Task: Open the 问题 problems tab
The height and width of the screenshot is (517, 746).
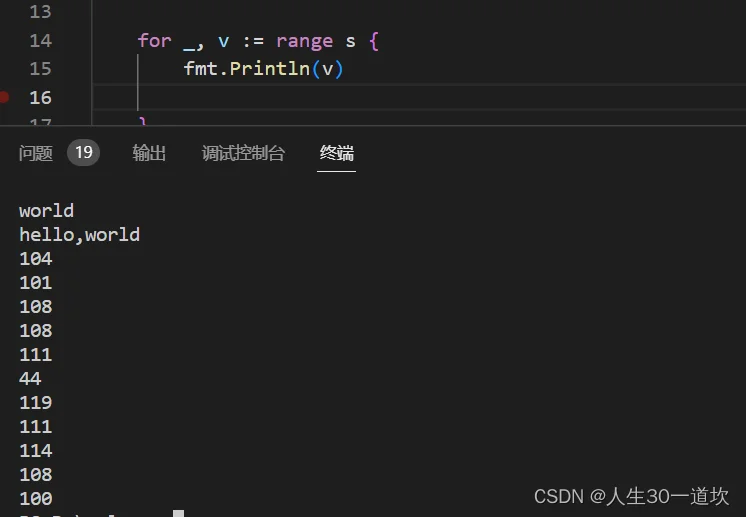Action: coord(36,153)
